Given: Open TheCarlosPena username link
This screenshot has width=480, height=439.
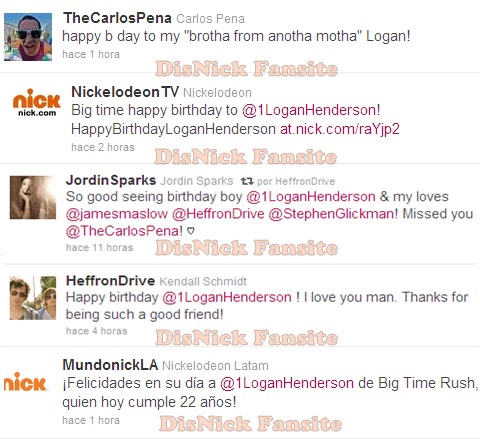Looking at the screenshot, I should point(117,18).
